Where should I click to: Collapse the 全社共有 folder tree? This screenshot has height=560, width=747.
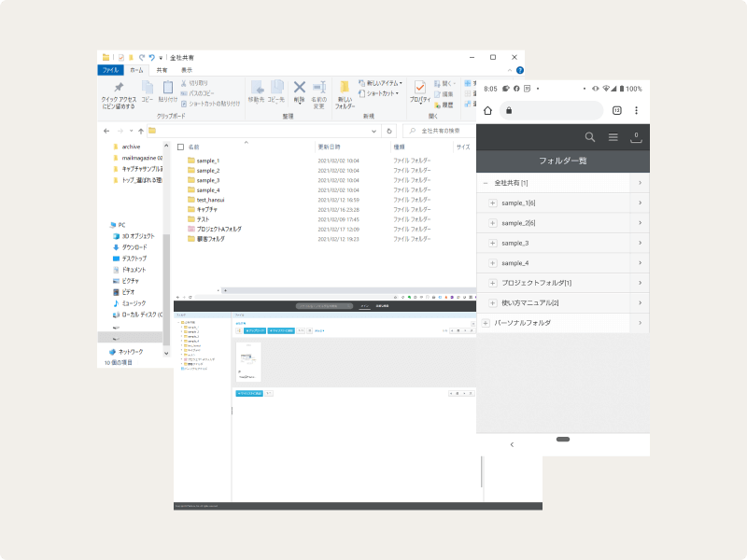click(x=485, y=183)
